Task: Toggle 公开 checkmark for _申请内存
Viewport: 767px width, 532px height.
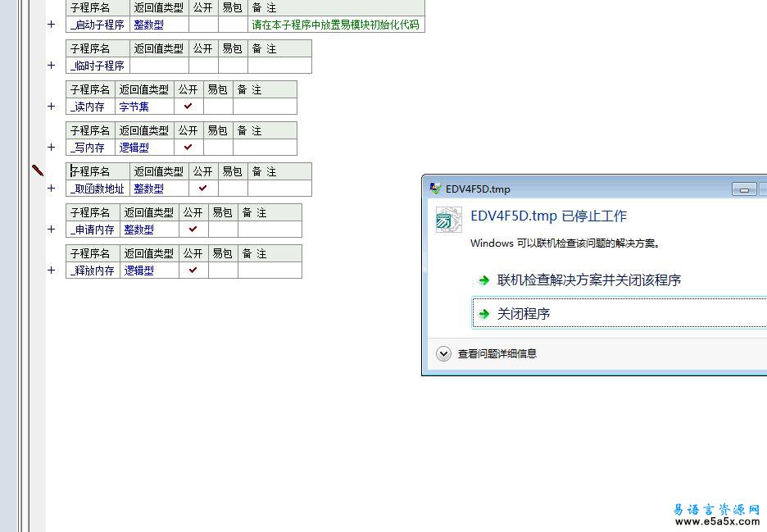Action: [x=193, y=229]
